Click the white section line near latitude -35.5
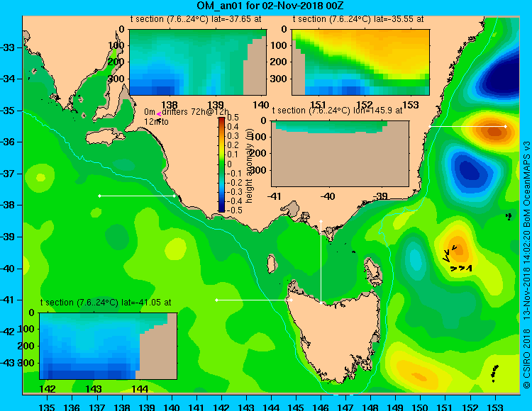Image resolution: width=532 pixels, height=411 pixels. [467, 126]
